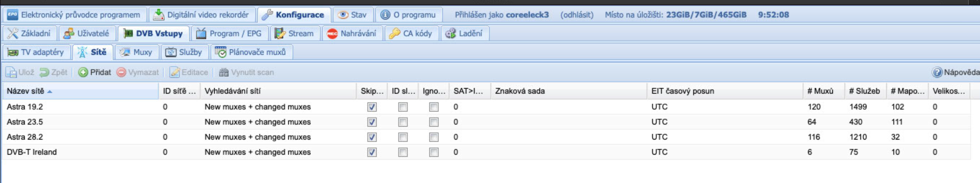Screen dimensions: 980x183
Task: Click the (odhlásit) logout link
Action: [x=577, y=15]
